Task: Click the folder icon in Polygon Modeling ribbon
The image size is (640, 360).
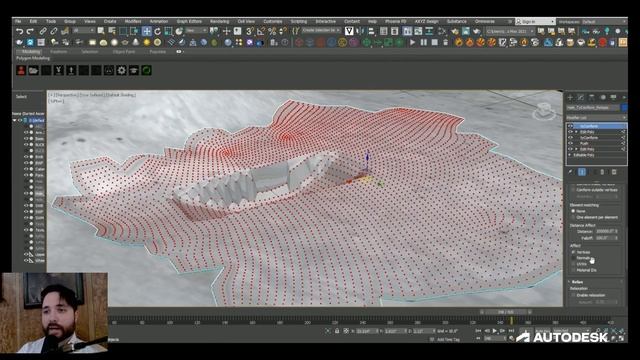Action: point(33,70)
